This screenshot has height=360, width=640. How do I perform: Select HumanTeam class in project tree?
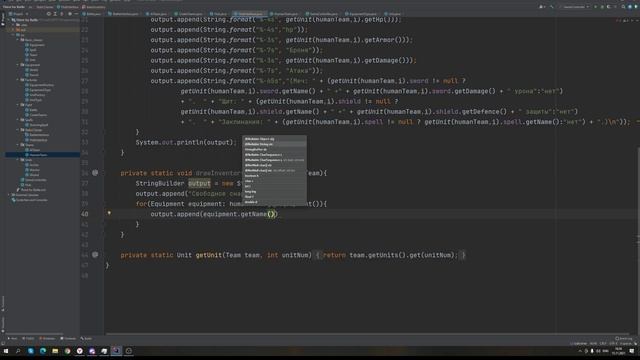pyautogui.click(x=36, y=155)
